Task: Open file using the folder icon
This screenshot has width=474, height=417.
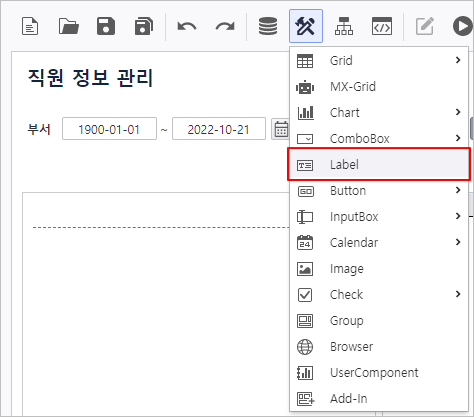Action: coord(68,26)
